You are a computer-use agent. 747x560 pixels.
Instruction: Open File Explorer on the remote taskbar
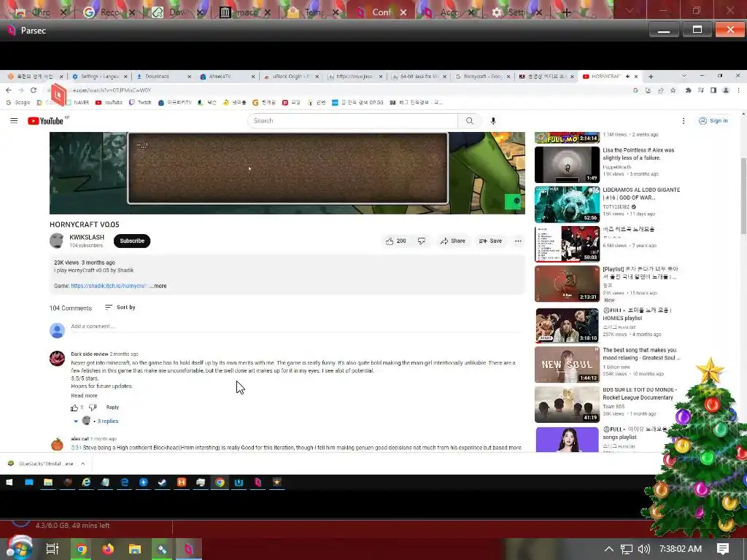(48, 483)
